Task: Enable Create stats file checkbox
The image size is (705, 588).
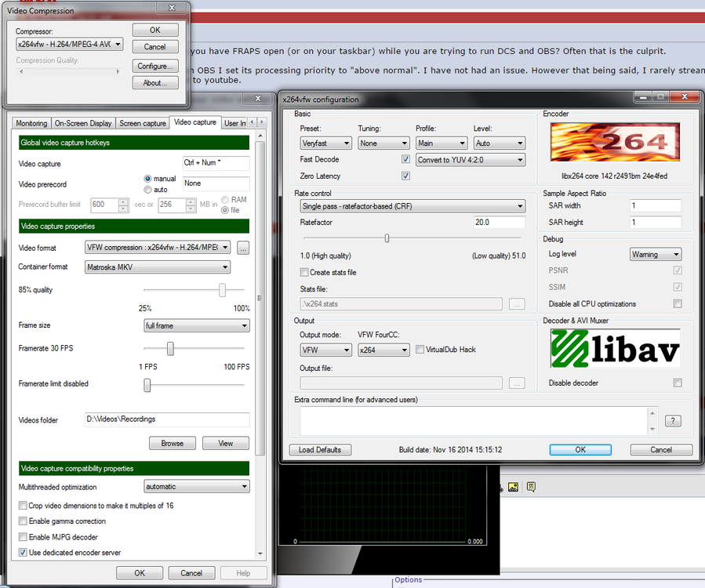Action: coord(304,272)
